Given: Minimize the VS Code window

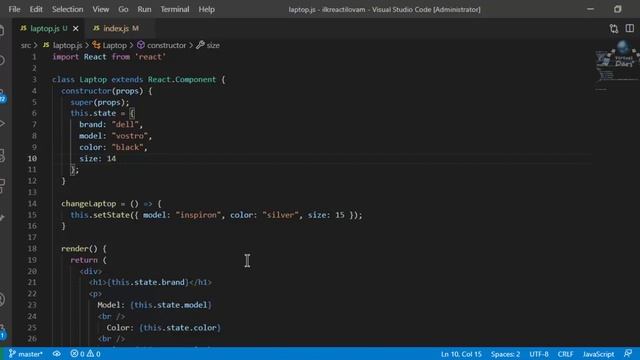Looking at the screenshot, I should (x=590, y=9).
